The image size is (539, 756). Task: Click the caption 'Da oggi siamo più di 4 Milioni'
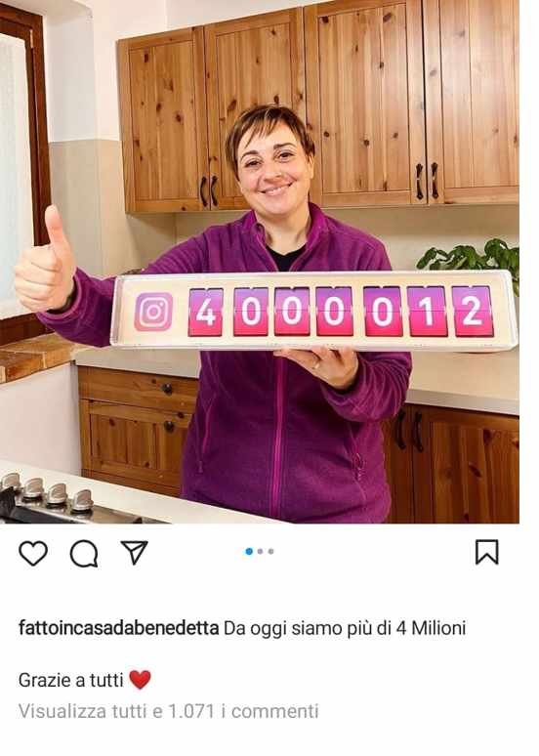(346, 628)
